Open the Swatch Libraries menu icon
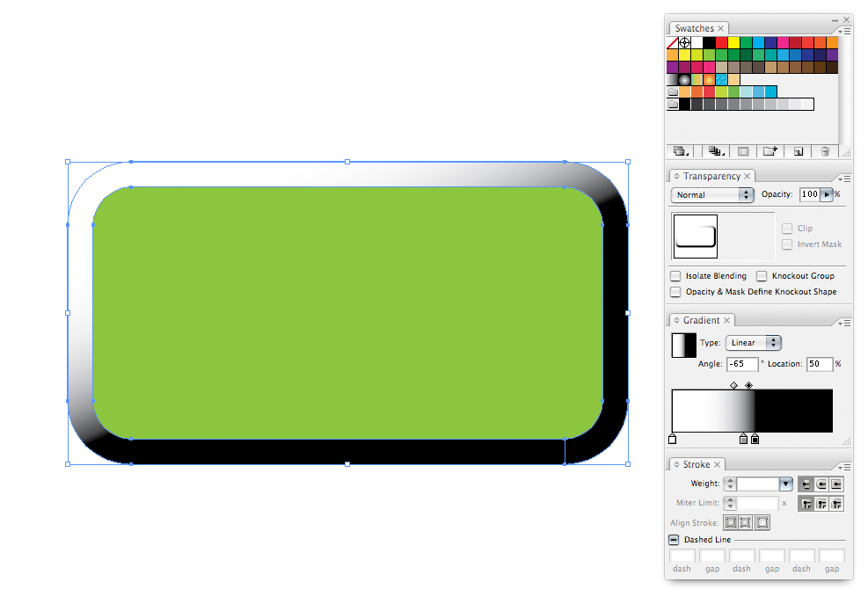868x597 pixels. click(x=681, y=151)
